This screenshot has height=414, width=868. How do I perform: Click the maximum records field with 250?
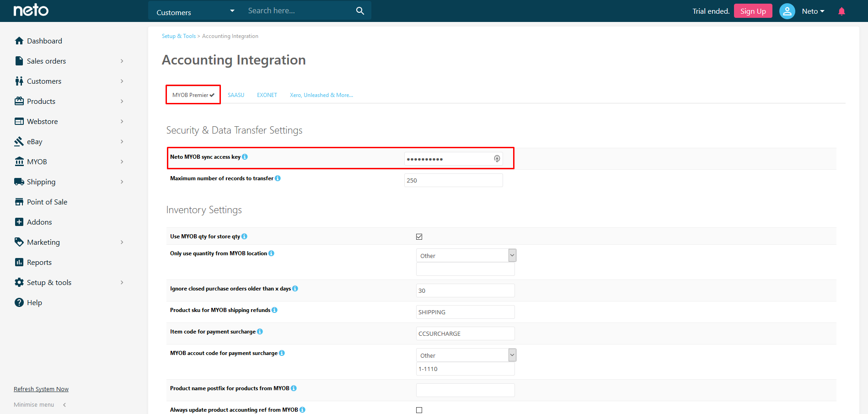click(454, 180)
